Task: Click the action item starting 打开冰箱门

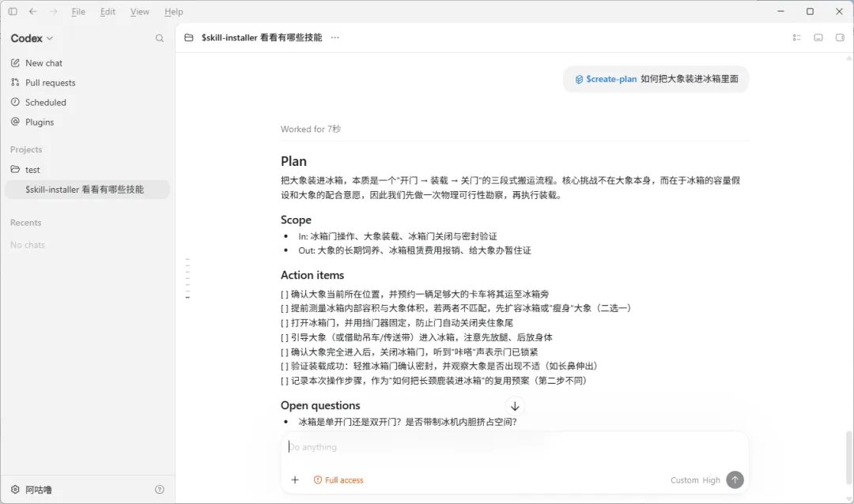Action: [397, 323]
